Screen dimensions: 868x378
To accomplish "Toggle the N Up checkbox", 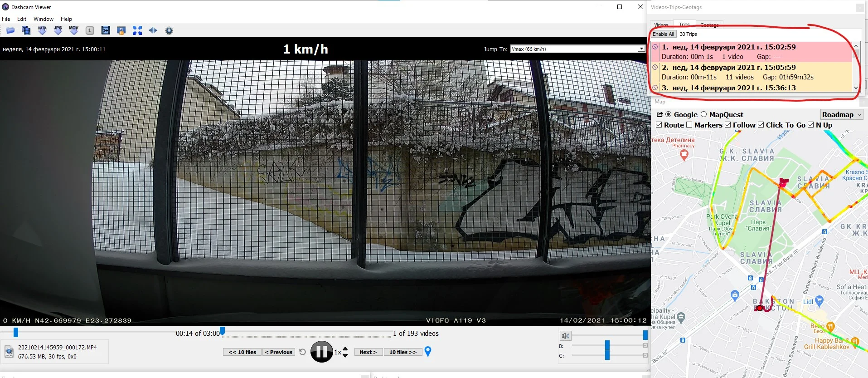I will (x=810, y=125).
